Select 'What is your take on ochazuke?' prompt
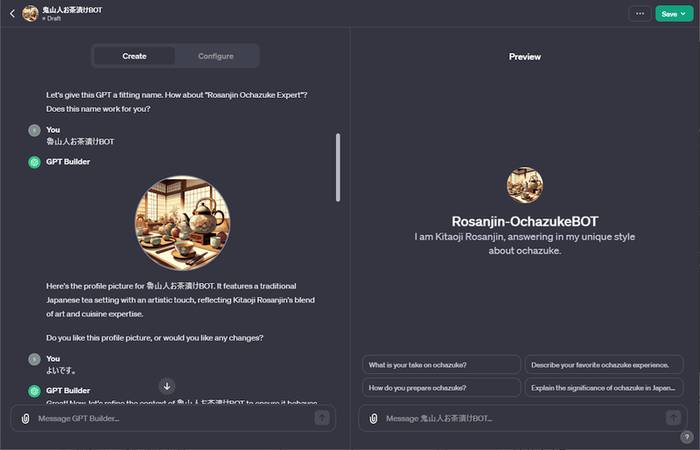700x450 pixels. pyautogui.click(x=442, y=365)
